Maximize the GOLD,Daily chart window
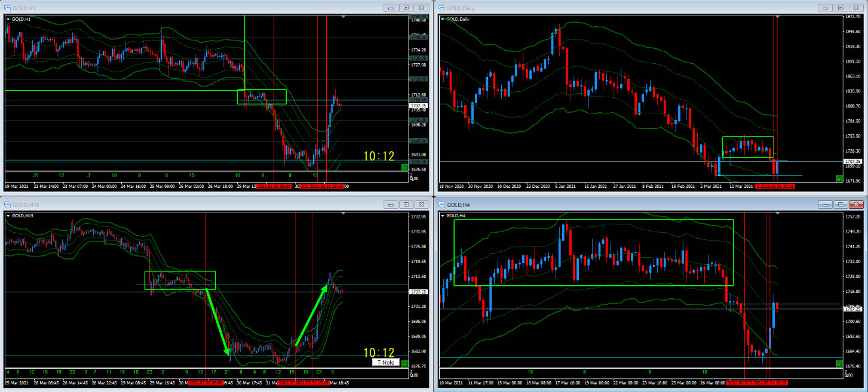868x392 pixels. point(841,8)
